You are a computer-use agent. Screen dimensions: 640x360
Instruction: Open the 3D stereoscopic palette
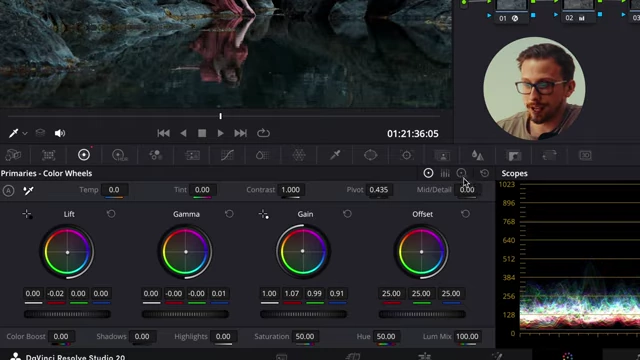585,155
